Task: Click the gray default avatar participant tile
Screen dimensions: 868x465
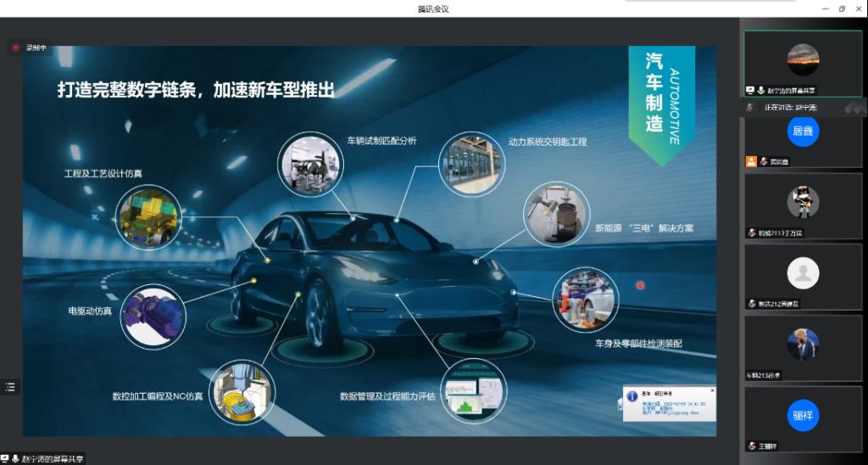Action: 803,273
